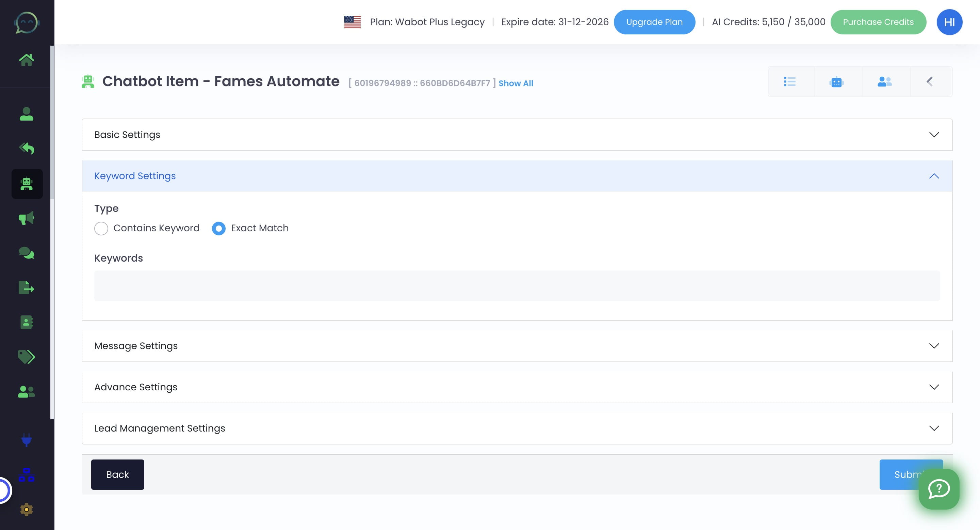Expand the Message Settings section

(x=517, y=346)
